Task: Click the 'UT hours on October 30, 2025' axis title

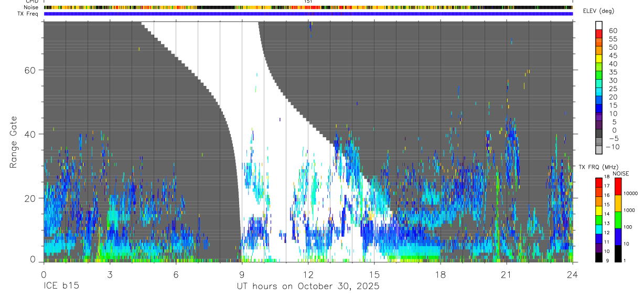Action: pyautogui.click(x=307, y=287)
